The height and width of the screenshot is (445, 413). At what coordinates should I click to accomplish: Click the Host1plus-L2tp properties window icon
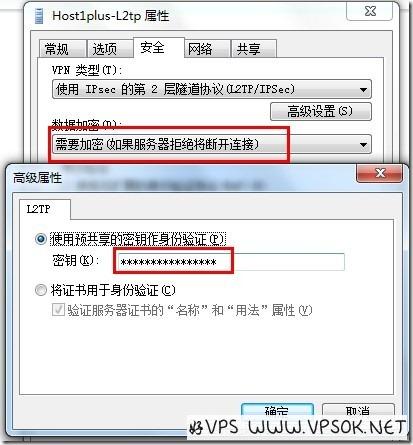coord(39,16)
